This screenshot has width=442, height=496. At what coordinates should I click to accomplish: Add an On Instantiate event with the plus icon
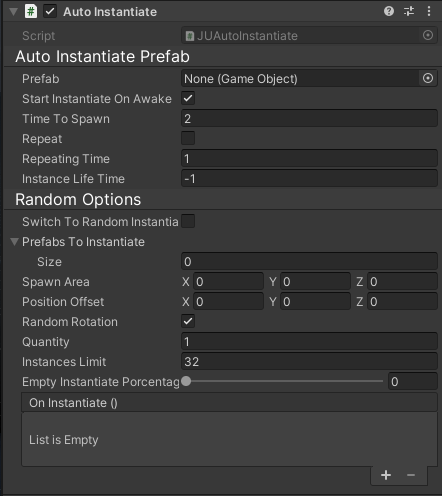point(386,475)
